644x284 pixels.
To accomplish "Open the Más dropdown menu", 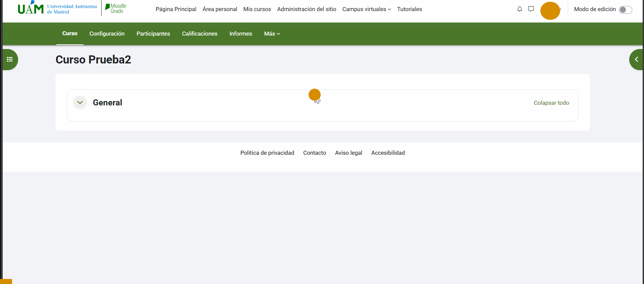I will (x=272, y=34).
